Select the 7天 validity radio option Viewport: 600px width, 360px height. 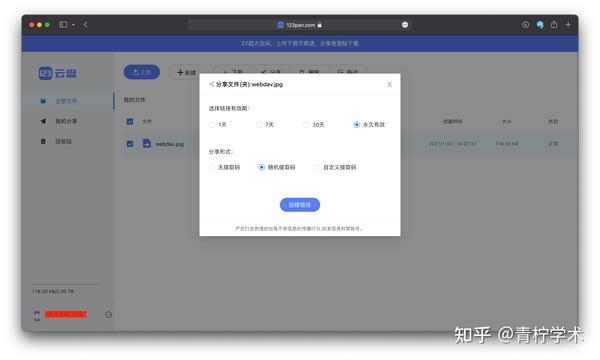tap(265, 125)
